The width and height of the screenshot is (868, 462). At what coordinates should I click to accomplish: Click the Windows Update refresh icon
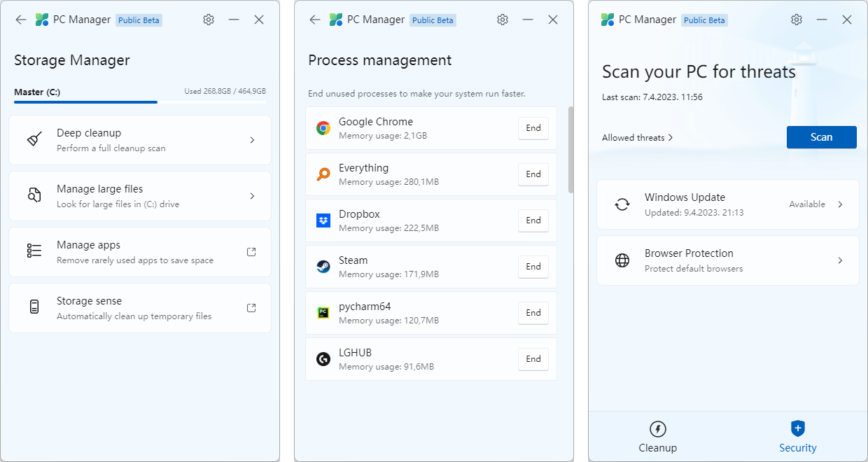pos(622,204)
